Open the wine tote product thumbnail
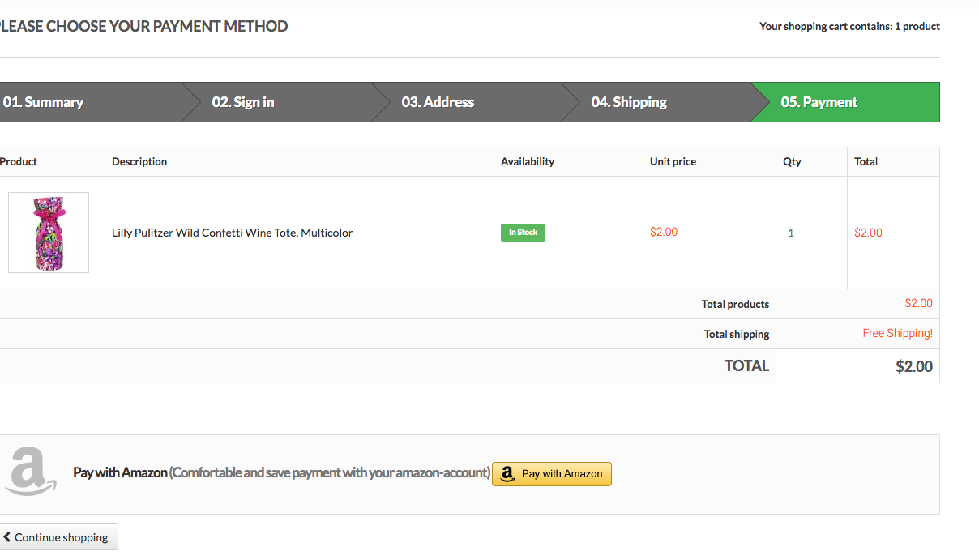The image size is (979, 560). point(49,233)
